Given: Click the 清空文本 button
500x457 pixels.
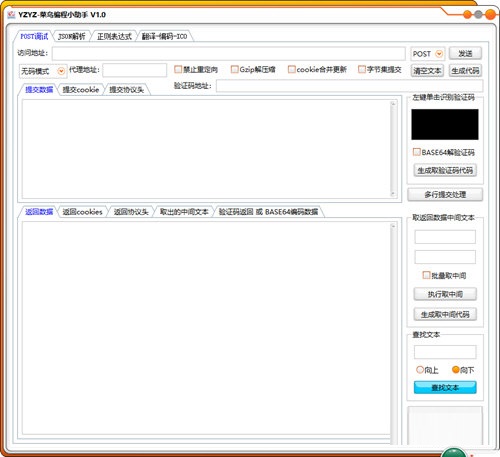Looking at the screenshot, I should [427, 71].
